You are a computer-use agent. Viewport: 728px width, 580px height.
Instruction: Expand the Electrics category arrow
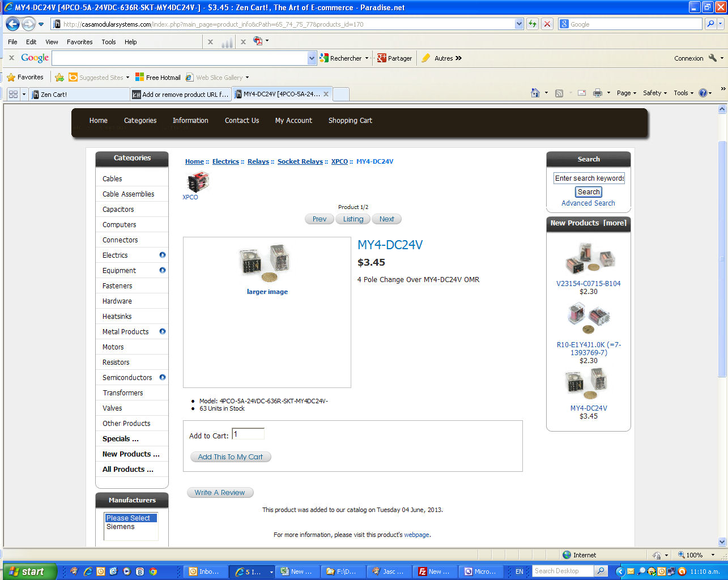[x=163, y=255]
